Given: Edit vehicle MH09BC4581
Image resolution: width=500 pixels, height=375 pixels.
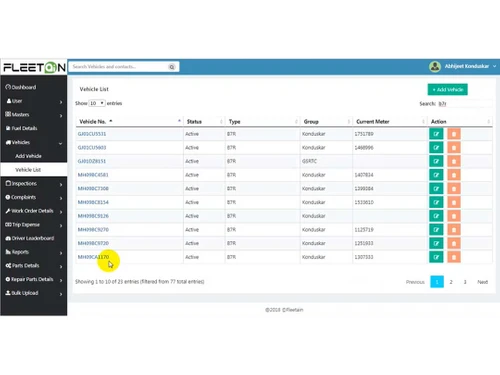Looking at the screenshot, I should [436, 175].
